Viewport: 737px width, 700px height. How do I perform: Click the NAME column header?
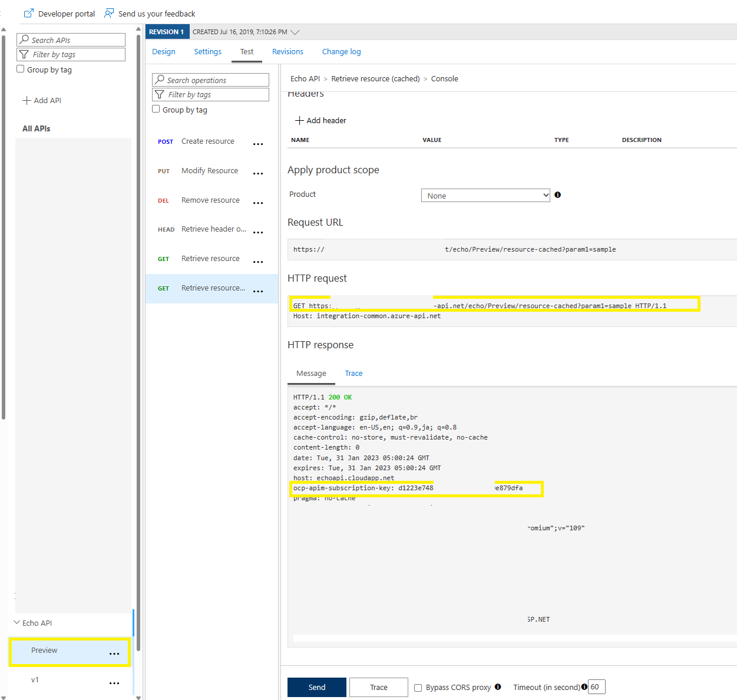(300, 140)
